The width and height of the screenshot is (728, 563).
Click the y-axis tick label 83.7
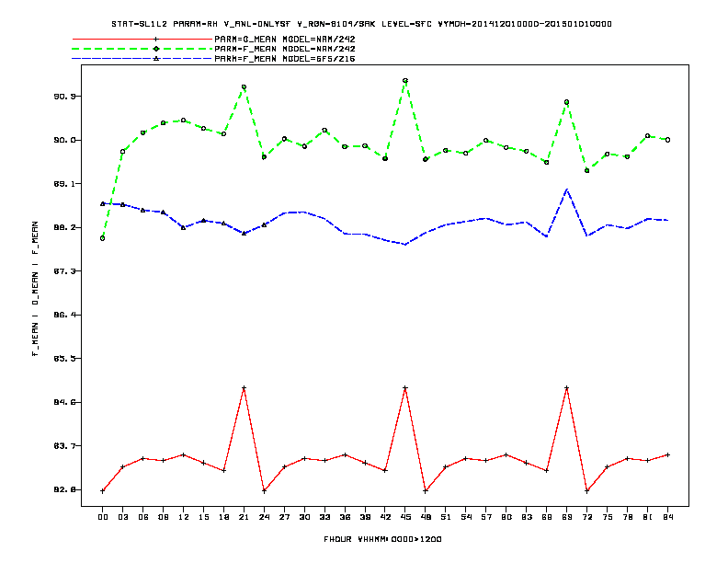[x=64, y=445]
